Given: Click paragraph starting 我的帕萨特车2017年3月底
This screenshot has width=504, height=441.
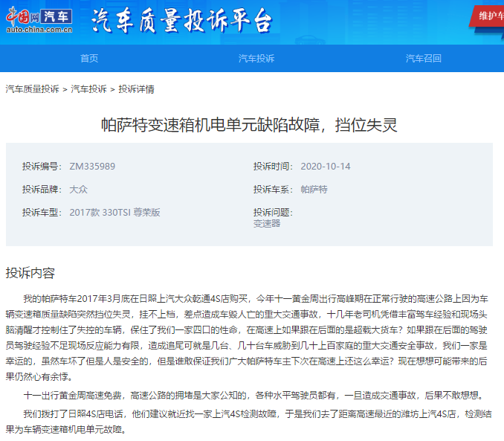Looking at the screenshot, I should coord(247,338).
